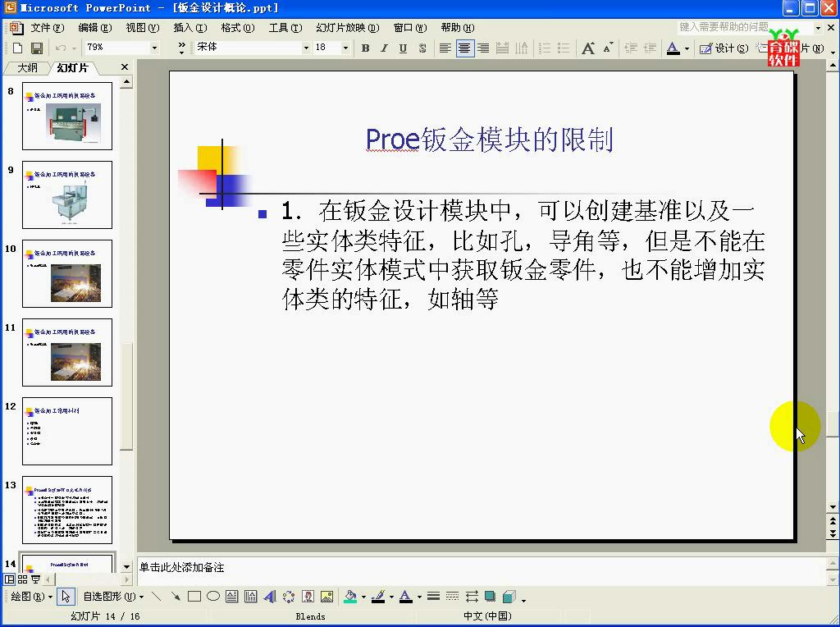This screenshot has width=840, height=627.
Task: Select slide 8 thumbnail
Action: tap(67, 117)
